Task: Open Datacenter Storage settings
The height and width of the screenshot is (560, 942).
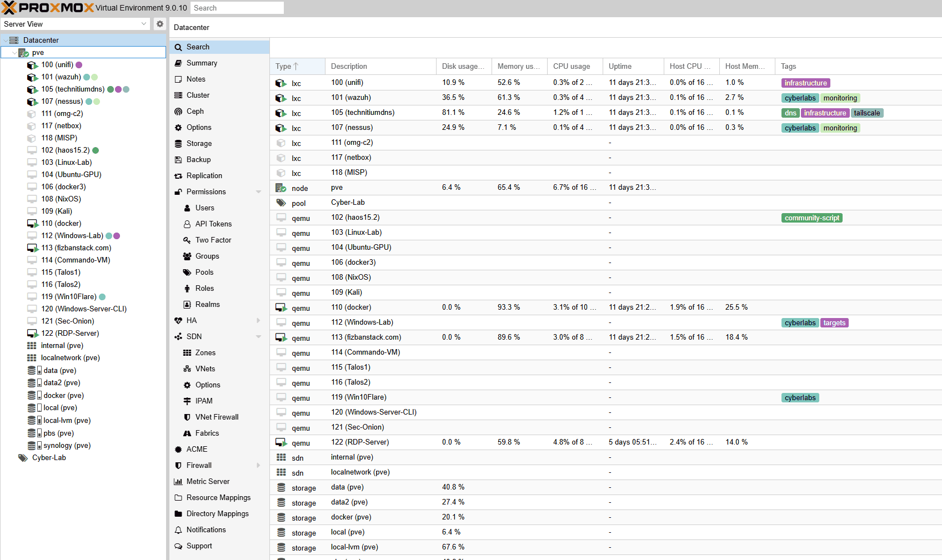Action: [x=219, y=144]
